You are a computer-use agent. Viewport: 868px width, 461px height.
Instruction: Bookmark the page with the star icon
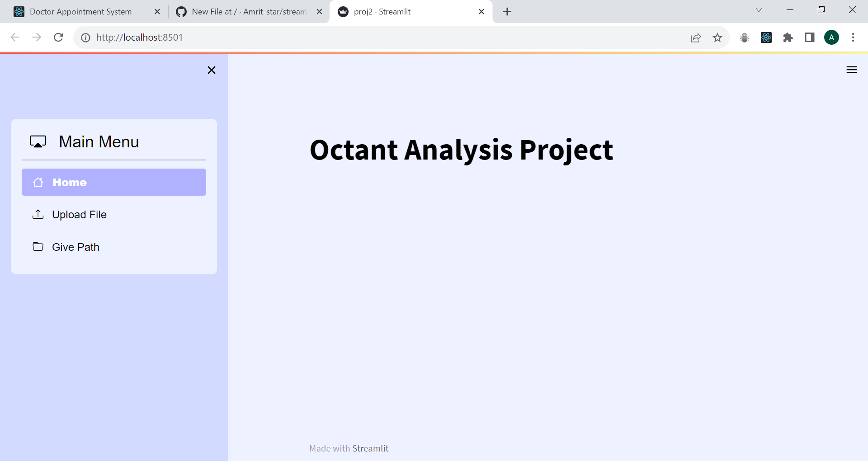click(x=717, y=38)
